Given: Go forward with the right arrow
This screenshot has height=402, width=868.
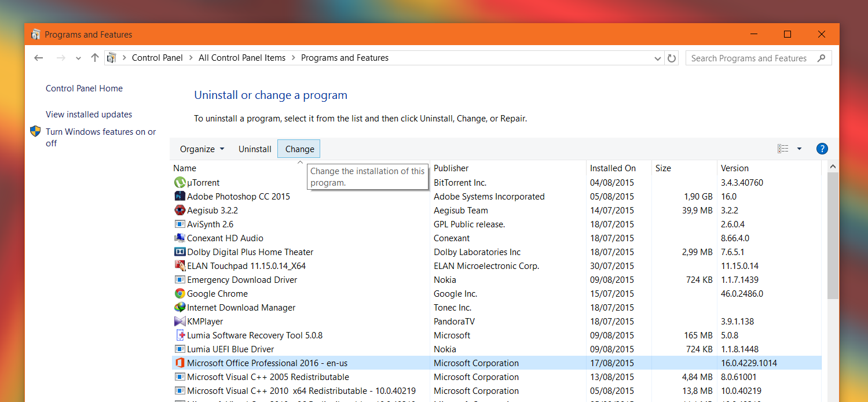Looking at the screenshot, I should tap(61, 58).
